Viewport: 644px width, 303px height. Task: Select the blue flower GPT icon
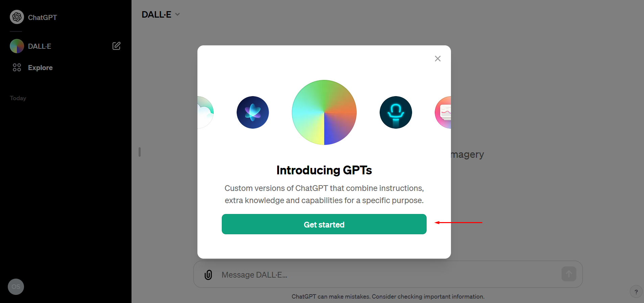click(x=253, y=112)
